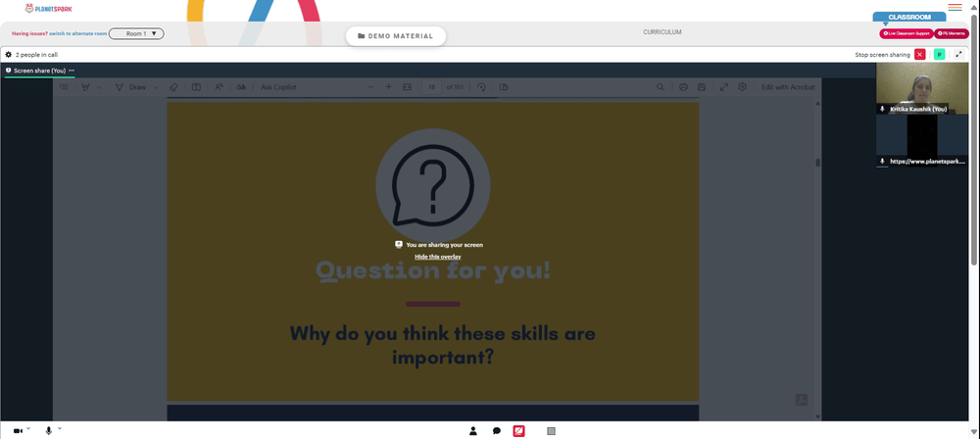Click the red stop screen sharing X
This screenshot has height=439, width=980.
(x=919, y=55)
